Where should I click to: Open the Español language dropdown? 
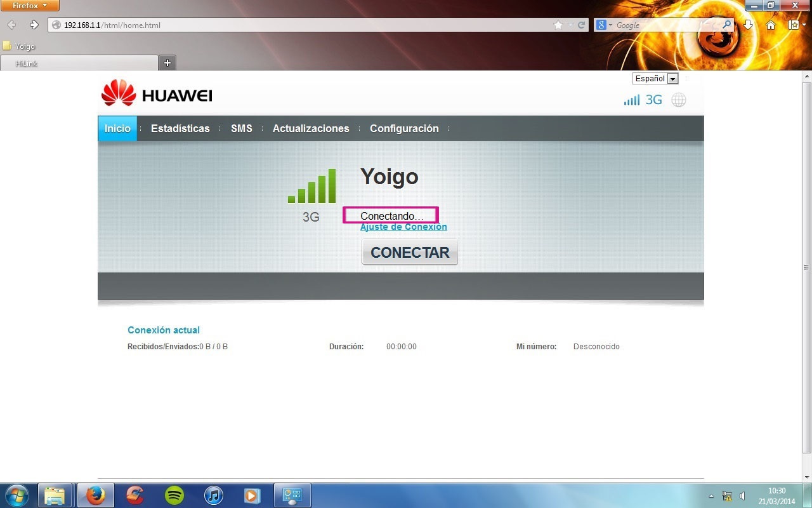[655, 79]
